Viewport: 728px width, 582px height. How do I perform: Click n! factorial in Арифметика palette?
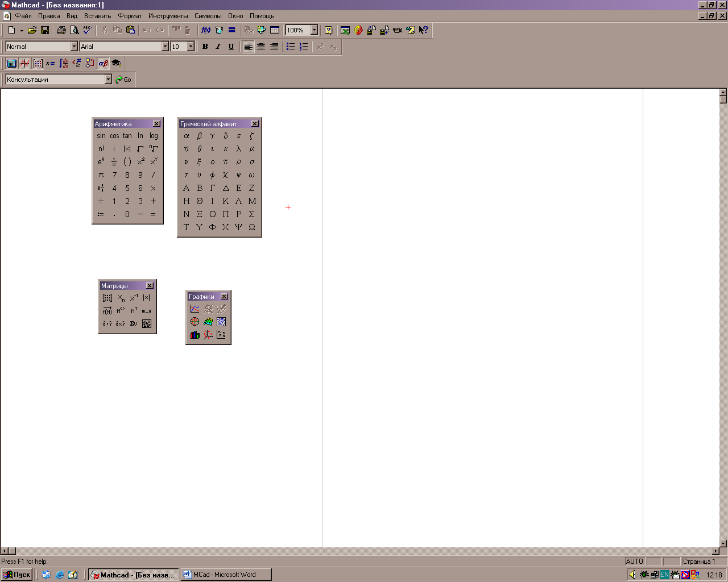pos(101,149)
